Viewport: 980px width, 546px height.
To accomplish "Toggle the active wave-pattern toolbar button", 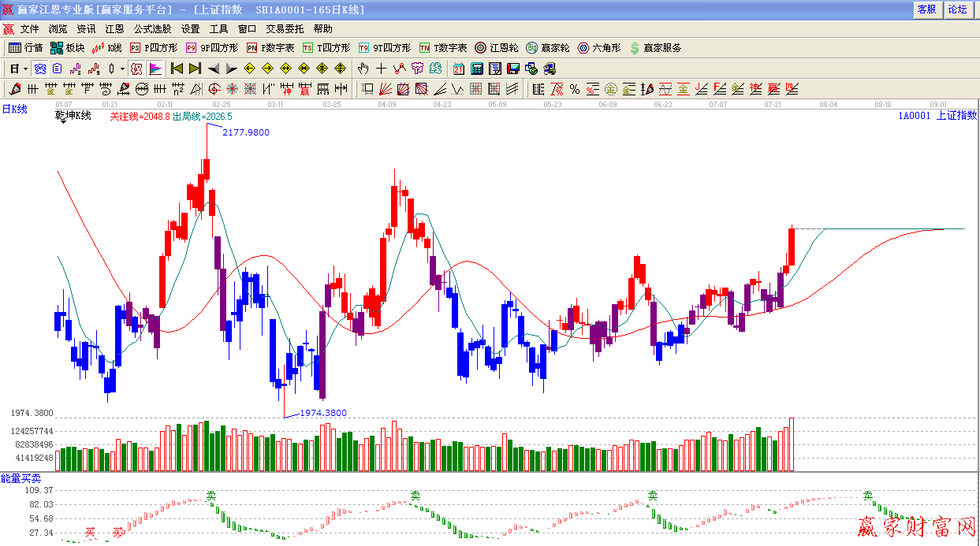I will coord(39,69).
